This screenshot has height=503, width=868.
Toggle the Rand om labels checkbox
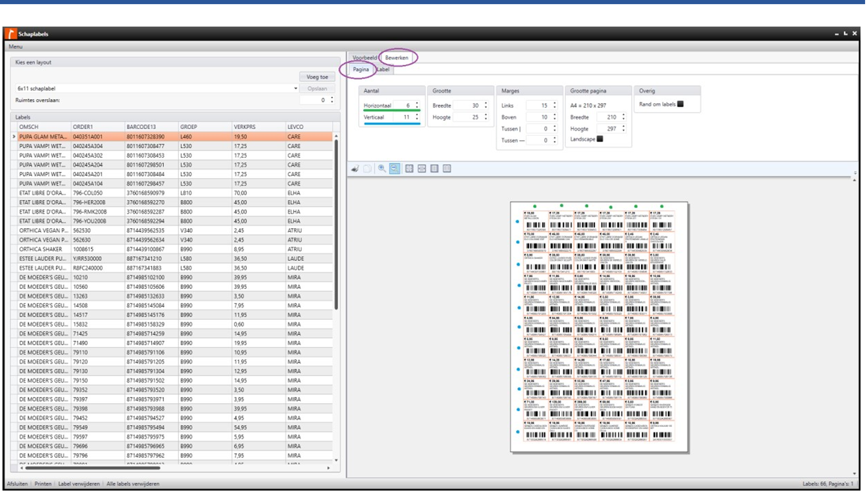tap(680, 104)
